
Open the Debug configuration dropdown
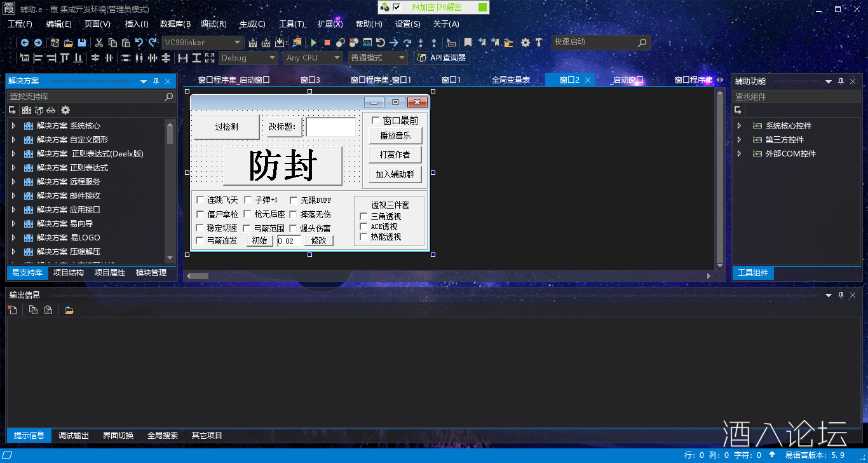[x=248, y=58]
